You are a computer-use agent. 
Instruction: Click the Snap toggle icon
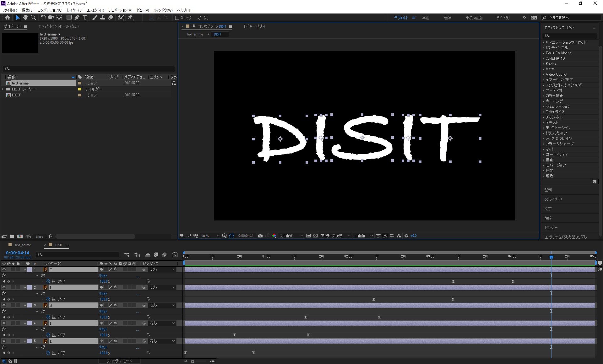[x=177, y=18]
